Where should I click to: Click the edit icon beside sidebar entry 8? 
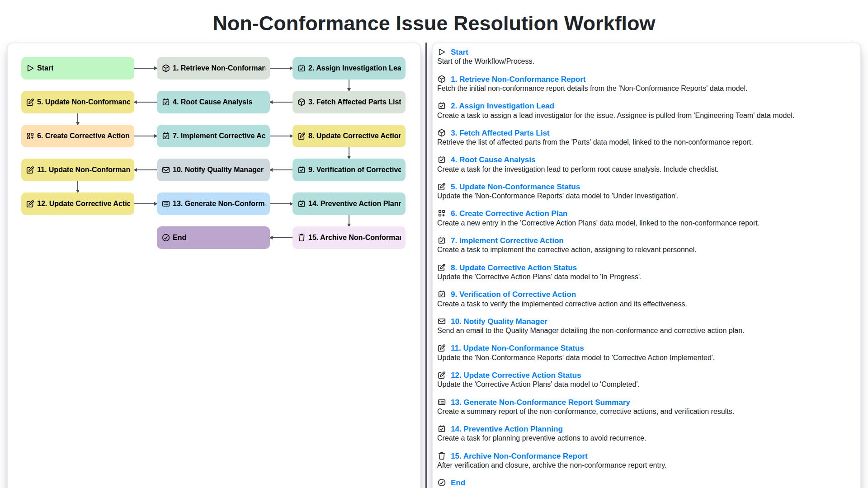point(442,267)
